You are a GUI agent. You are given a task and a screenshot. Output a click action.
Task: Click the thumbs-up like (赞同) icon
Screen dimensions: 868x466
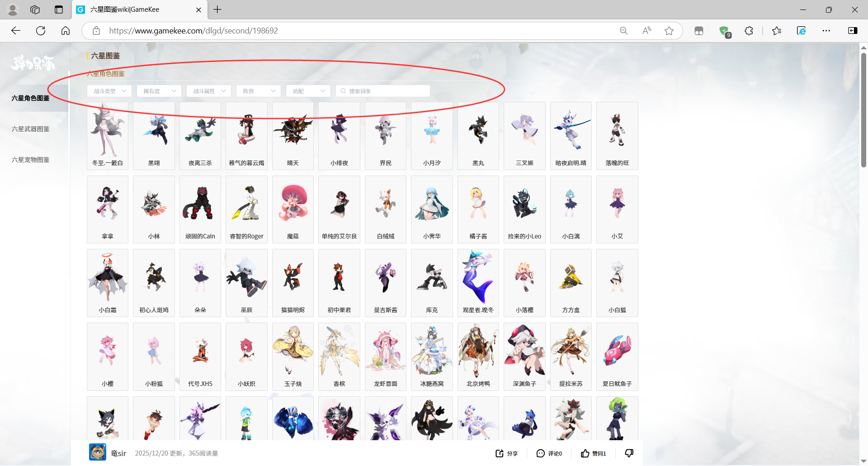585,453
